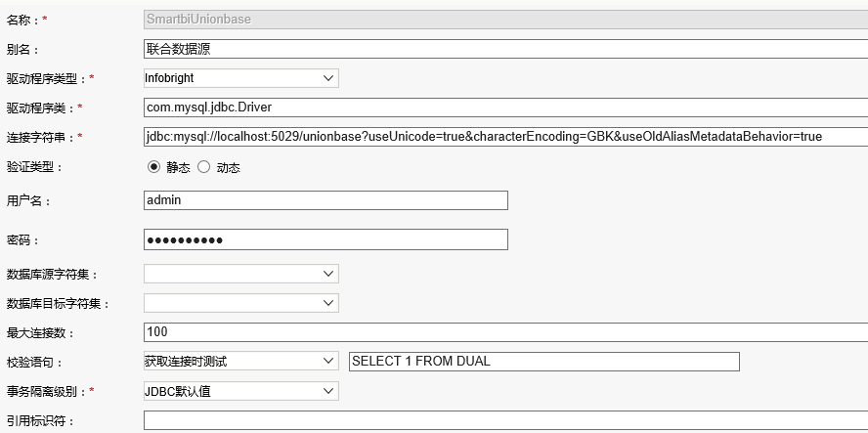Open the 事务隔离级别 JDBC默认值 dropdown
Image resolution: width=868 pixels, height=433 pixels.
(x=241, y=392)
